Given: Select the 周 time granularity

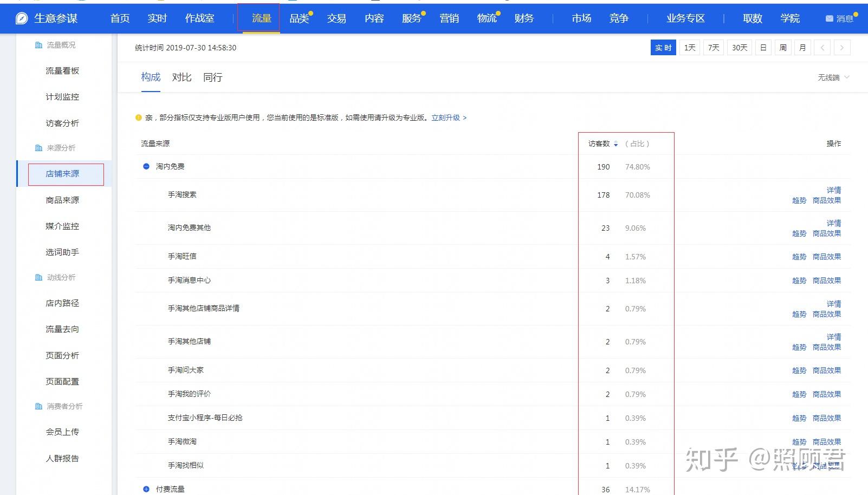Looking at the screenshot, I should tap(783, 48).
